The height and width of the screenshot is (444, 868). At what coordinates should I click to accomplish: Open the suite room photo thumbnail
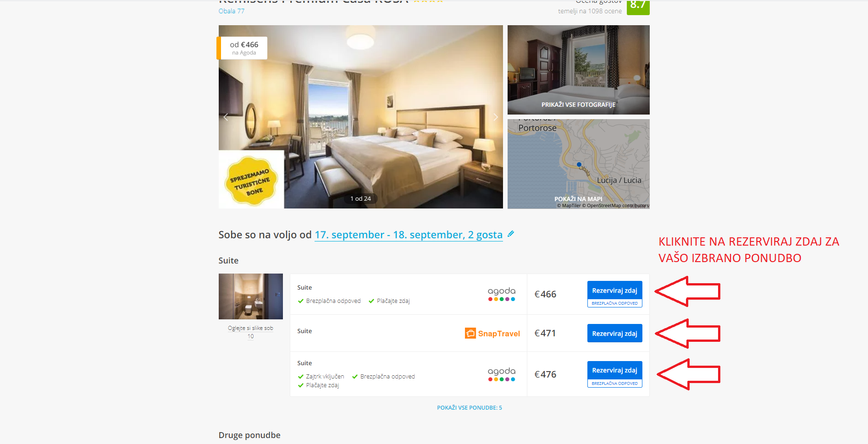251,296
